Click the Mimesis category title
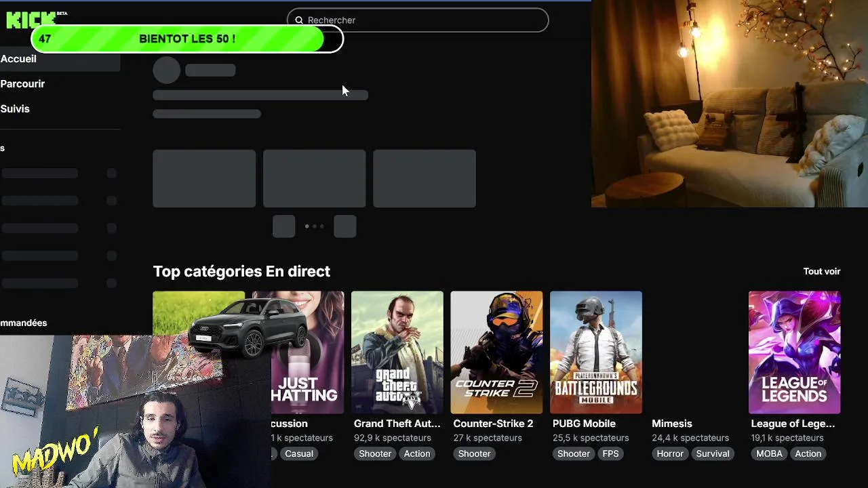868x488 pixels. 672,424
